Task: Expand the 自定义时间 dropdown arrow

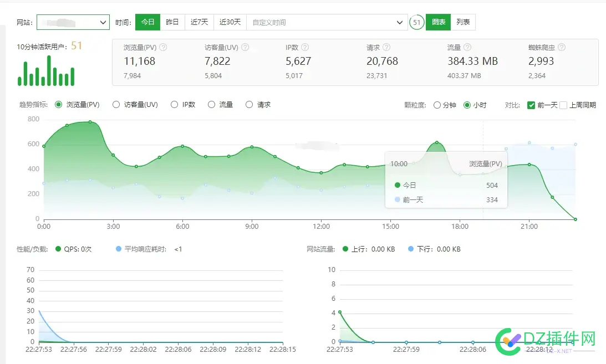Action: tap(400, 22)
